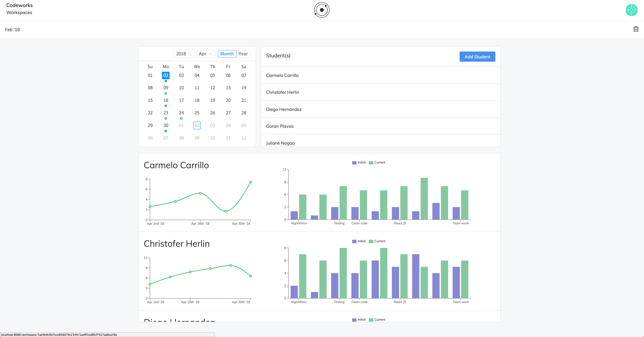644x337 pixels.
Task: Click the Codeworks title in header
Action: 19,5
